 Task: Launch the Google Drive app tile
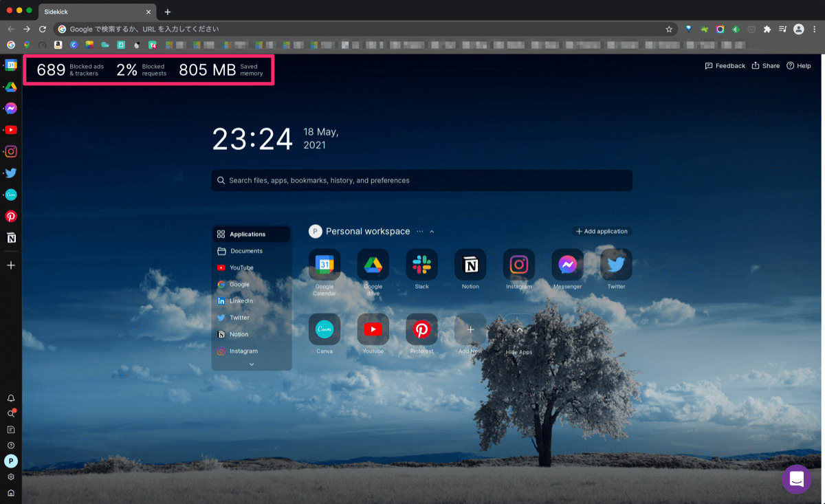(x=373, y=265)
